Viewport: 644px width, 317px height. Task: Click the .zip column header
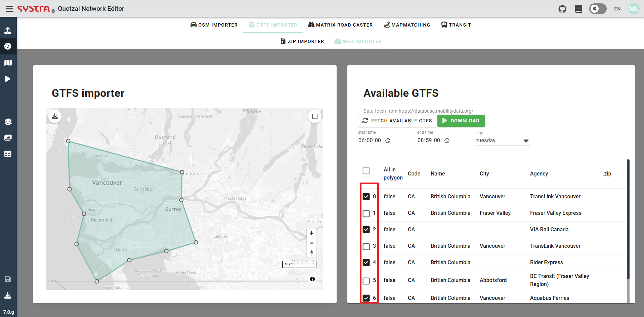(x=607, y=173)
